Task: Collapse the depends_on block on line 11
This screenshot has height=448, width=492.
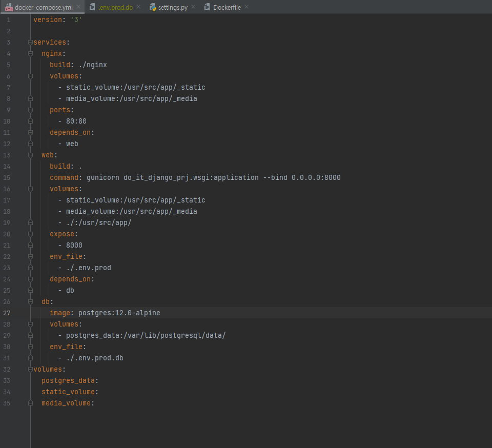Action: [x=30, y=133]
